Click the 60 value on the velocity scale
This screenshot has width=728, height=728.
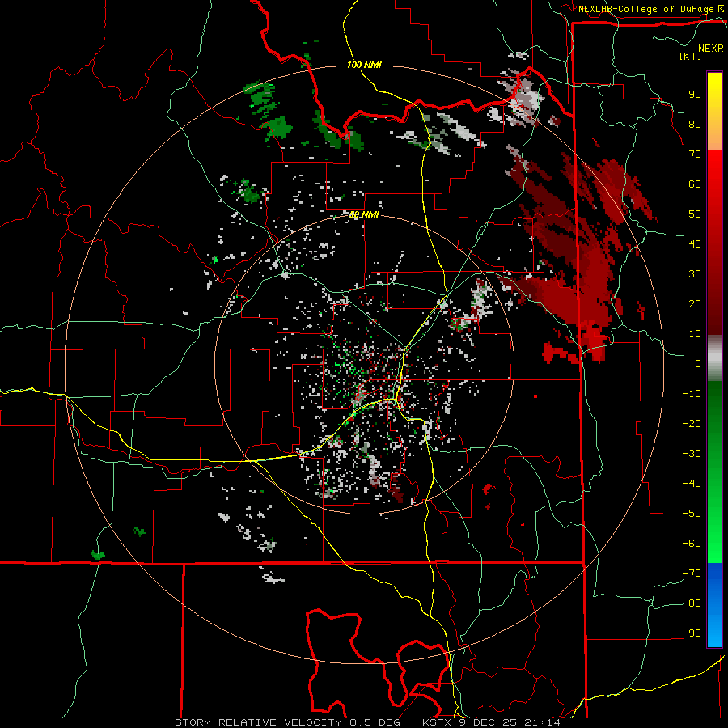pyautogui.click(x=695, y=184)
